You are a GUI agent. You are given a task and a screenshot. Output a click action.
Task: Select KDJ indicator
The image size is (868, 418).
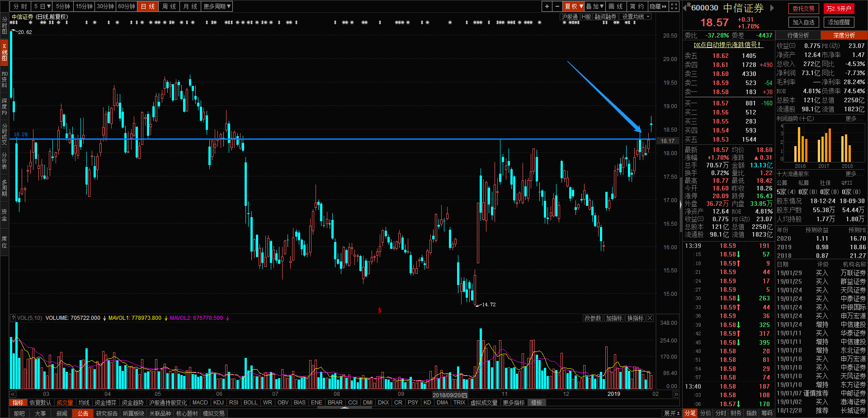point(218,403)
